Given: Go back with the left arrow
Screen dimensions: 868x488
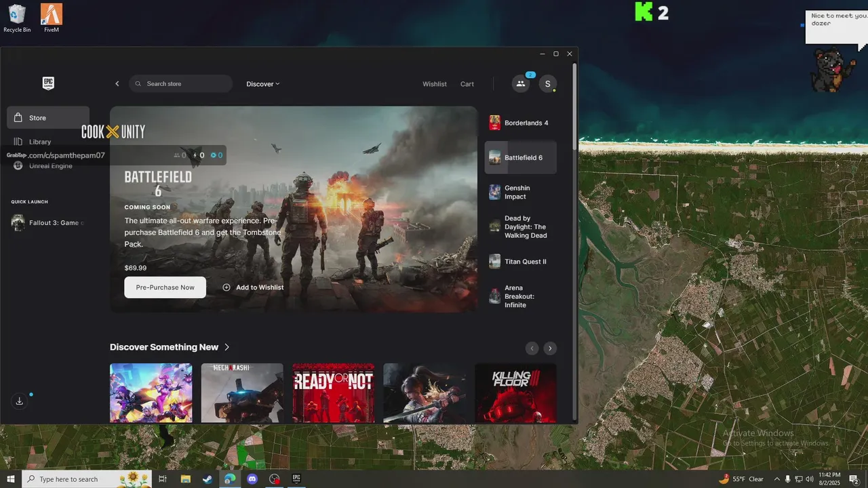Looking at the screenshot, I should 117,84.
